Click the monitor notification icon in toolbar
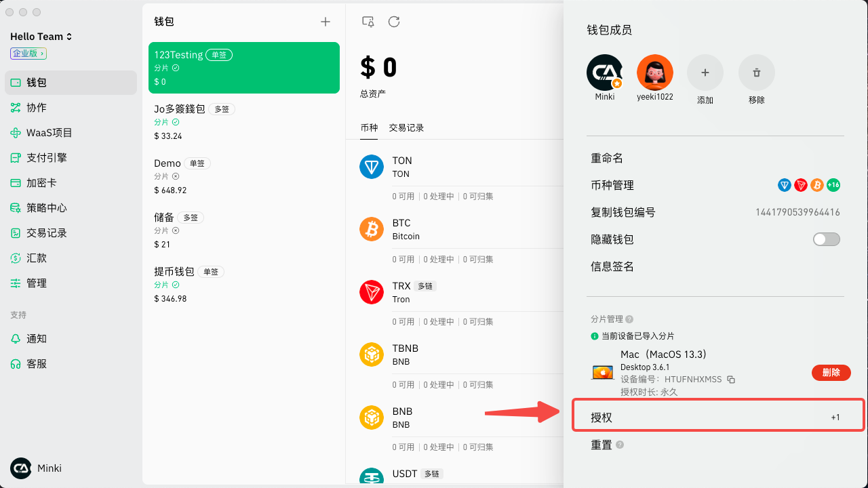The image size is (868, 488). 368,22
